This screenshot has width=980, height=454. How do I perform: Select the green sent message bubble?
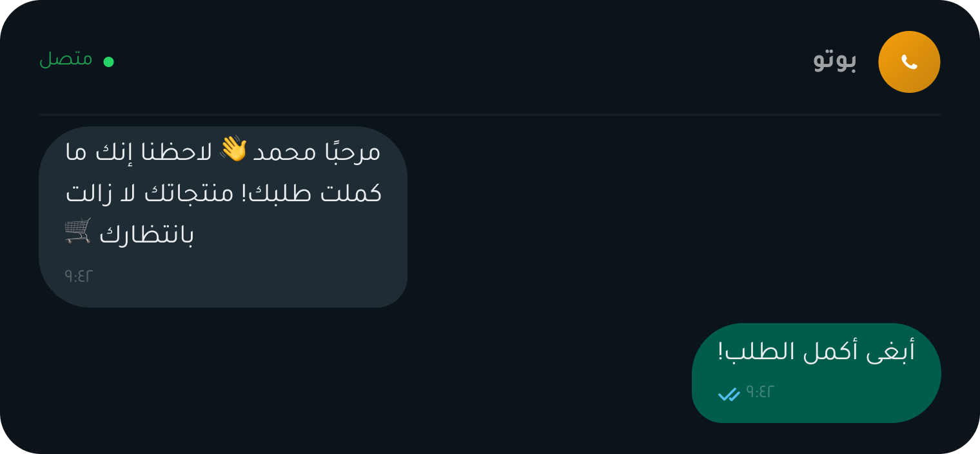[x=816, y=373]
